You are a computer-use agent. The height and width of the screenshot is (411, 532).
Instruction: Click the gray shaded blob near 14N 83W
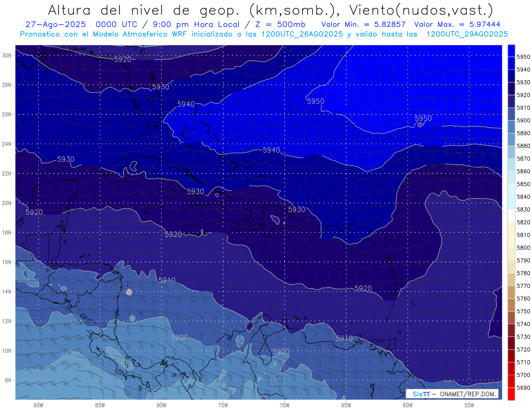coord(129,292)
